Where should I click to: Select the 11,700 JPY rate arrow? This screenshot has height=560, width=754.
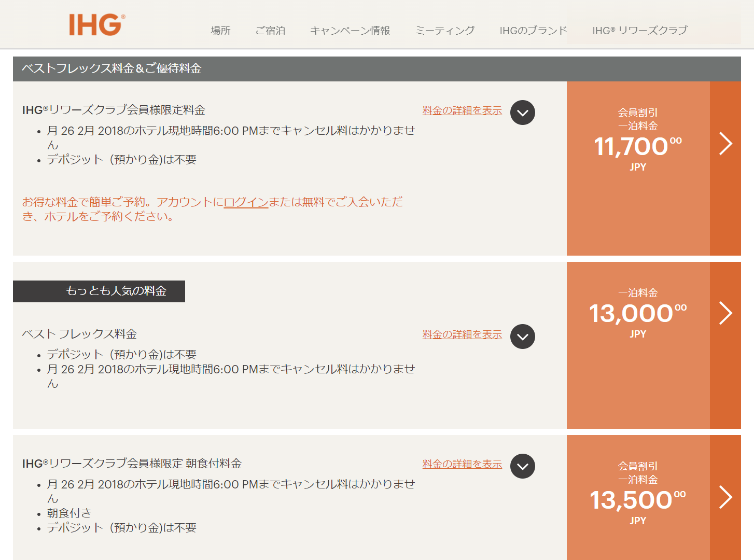point(725,144)
